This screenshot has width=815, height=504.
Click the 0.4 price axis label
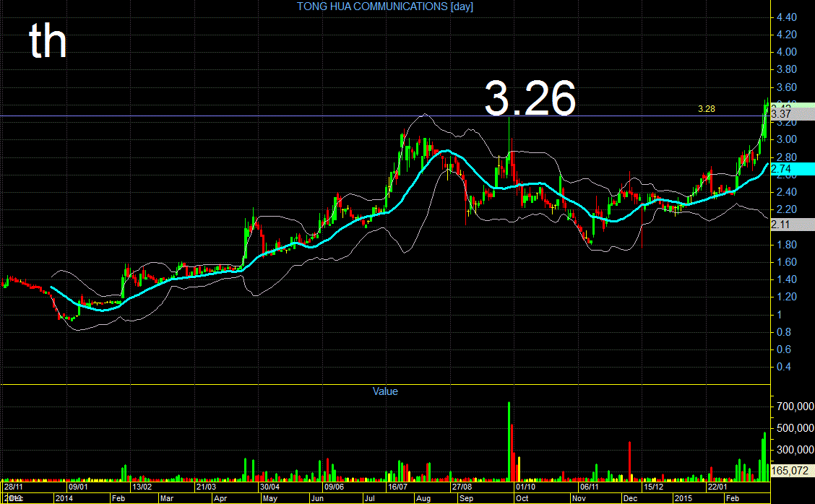click(784, 367)
